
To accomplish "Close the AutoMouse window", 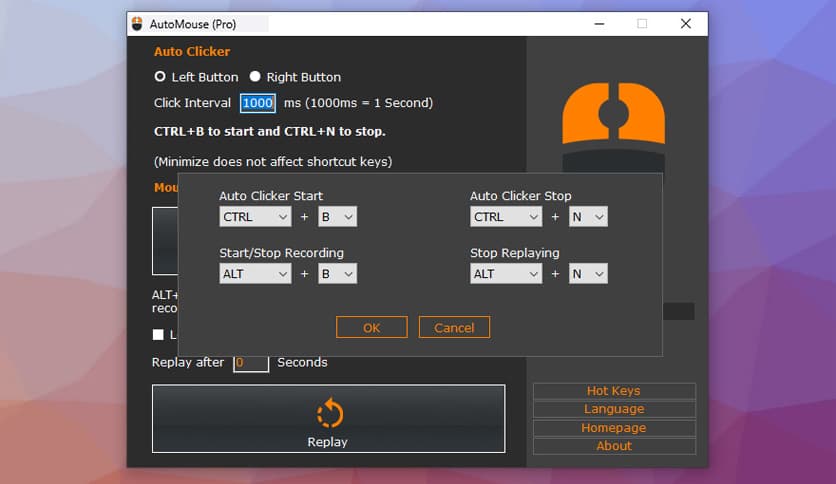I will [686, 24].
